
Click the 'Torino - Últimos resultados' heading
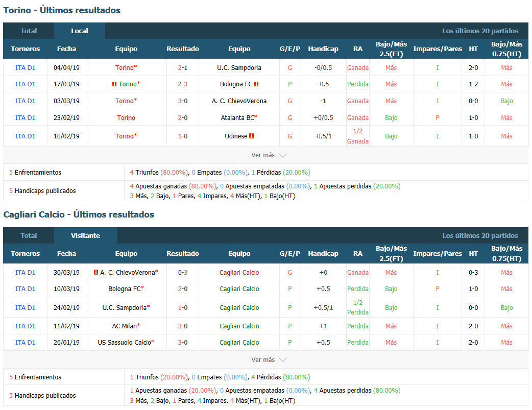(62, 10)
